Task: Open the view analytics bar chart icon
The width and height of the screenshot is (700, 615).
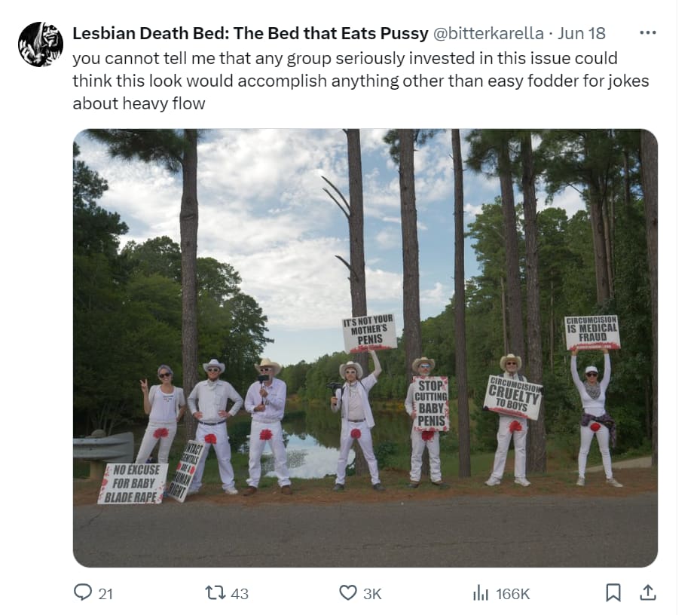Action: [x=481, y=593]
